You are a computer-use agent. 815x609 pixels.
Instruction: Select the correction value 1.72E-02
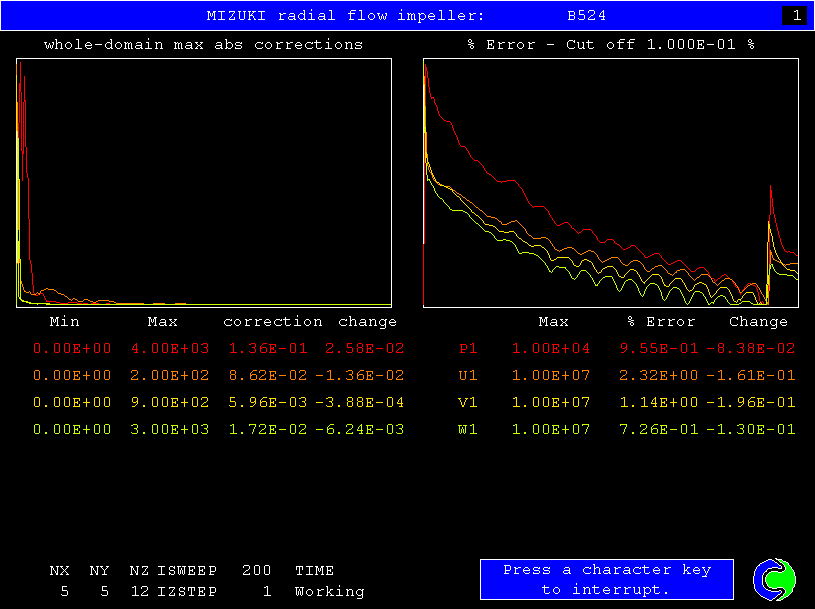[268, 429]
